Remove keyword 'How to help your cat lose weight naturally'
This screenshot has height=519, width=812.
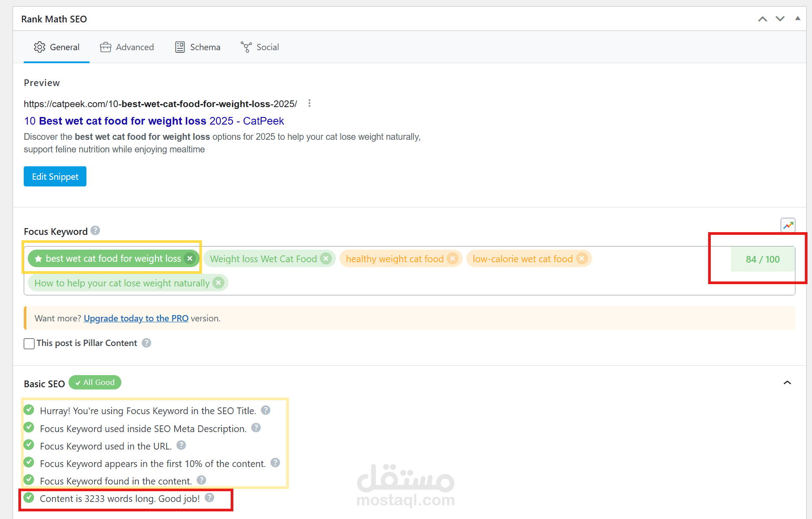(x=218, y=283)
